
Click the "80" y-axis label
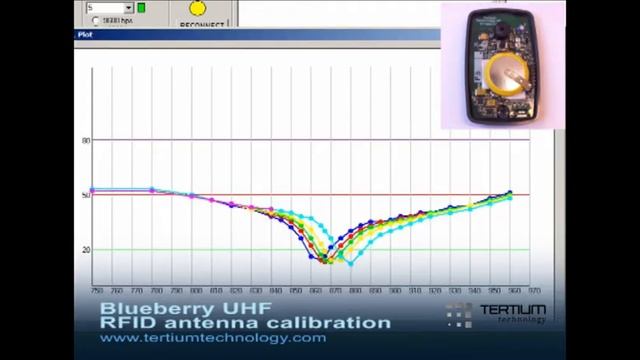(x=86, y=141)
